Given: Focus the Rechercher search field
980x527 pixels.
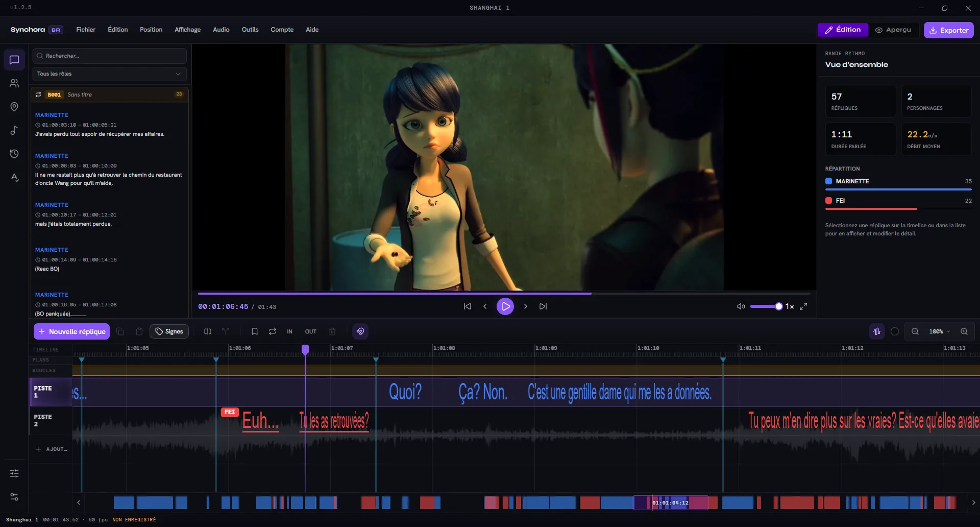Looking at the screenshot, I should click(109, 56).
